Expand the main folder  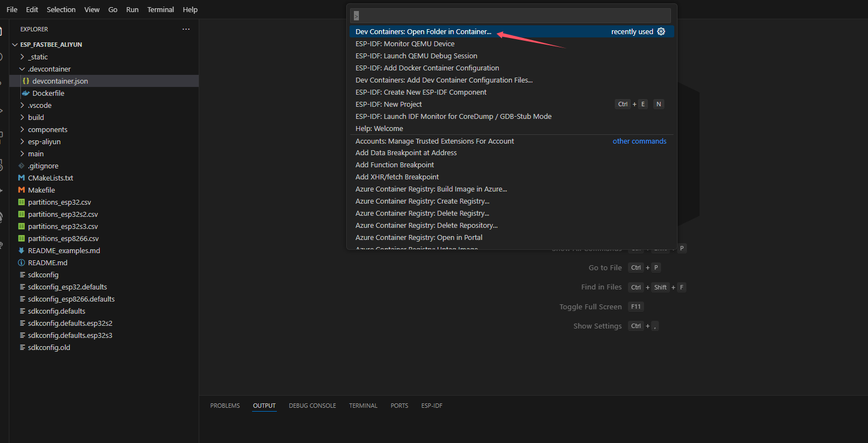point(22,154)
